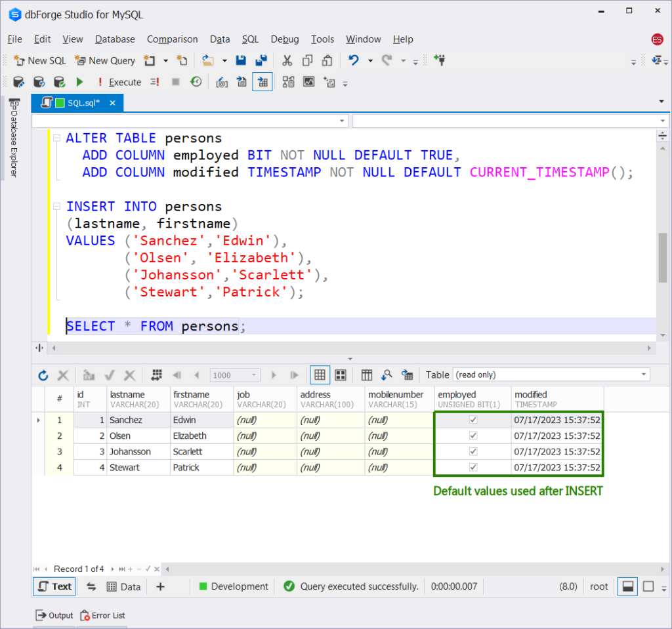Click the gray Stop execution square
Screen dimensions: 672x629
(x=175, y=82)
